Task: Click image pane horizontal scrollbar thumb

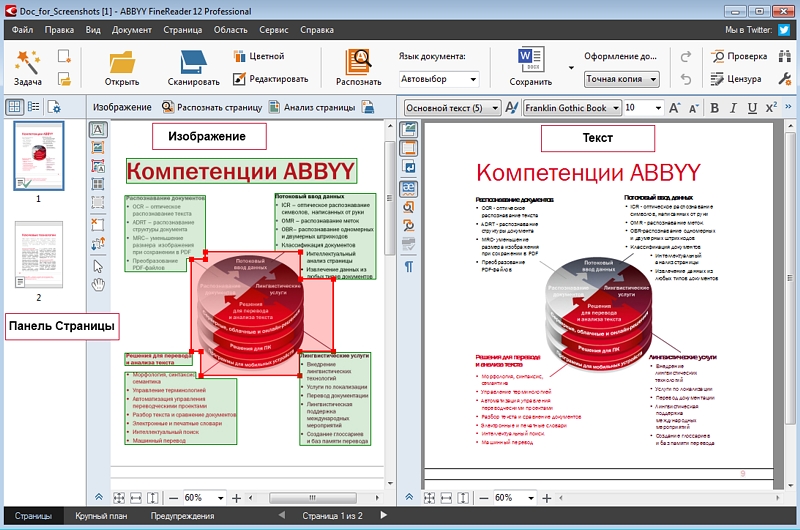Action: [x=312, y=497]
